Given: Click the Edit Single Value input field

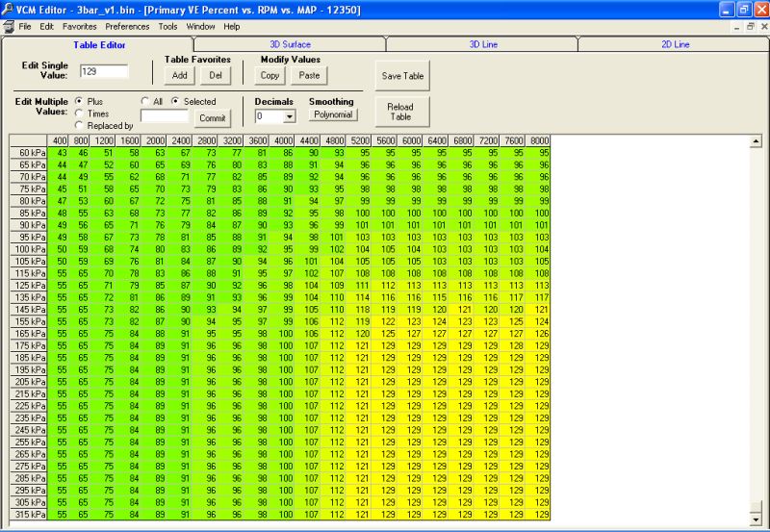Looking at the screenshot, I should tap(103, 71).
